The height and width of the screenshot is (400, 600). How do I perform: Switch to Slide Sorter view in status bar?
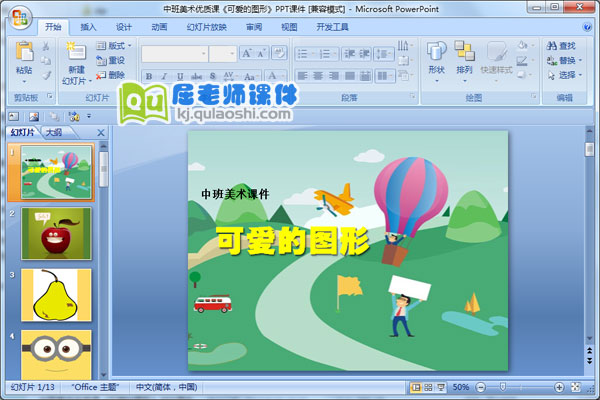point(428,388)
